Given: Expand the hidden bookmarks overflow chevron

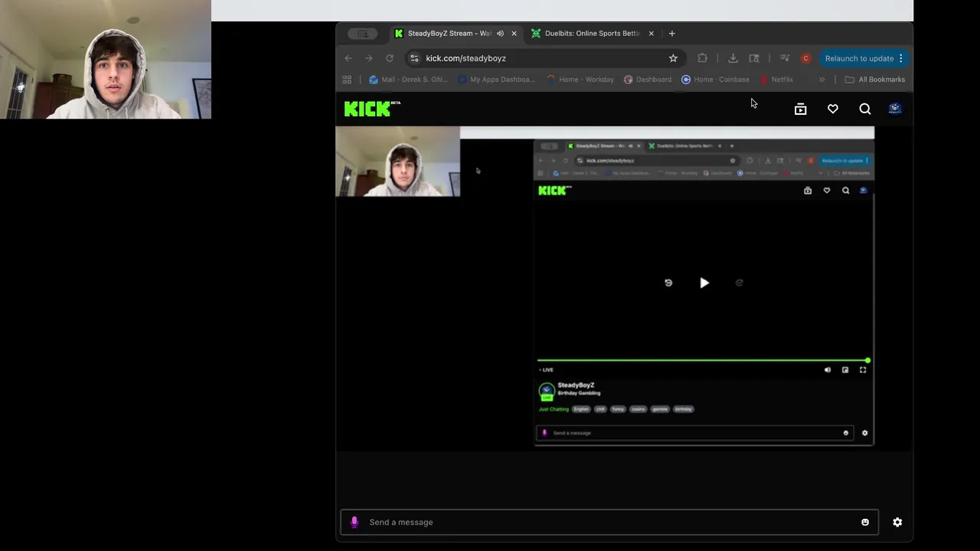Looking at the screenshot, I should point(822,80).
